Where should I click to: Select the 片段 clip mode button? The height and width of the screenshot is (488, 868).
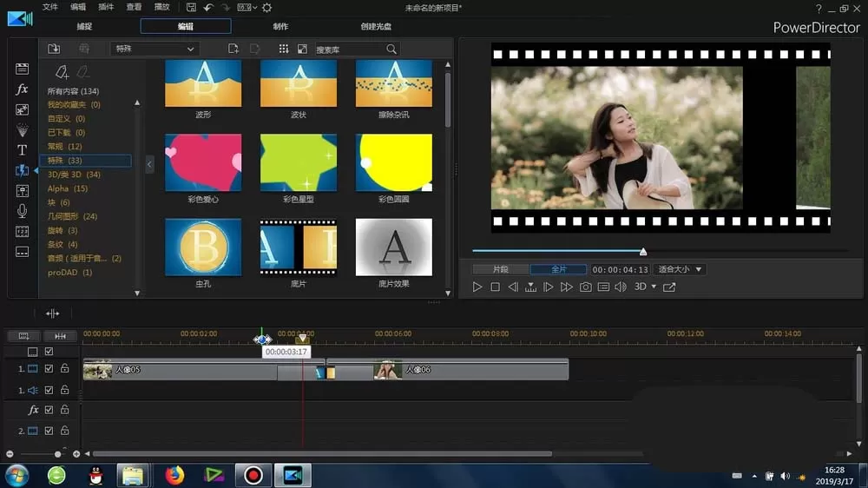[x=501, y=269]
